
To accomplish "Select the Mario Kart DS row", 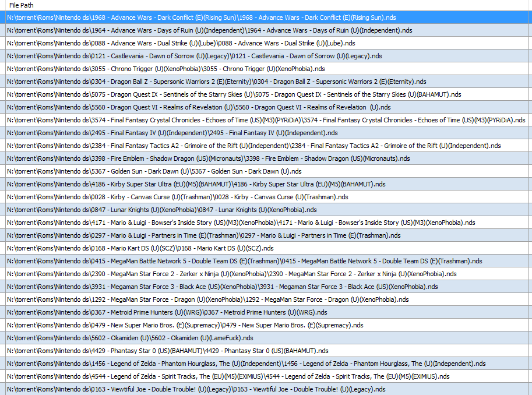I will (267, 248).
